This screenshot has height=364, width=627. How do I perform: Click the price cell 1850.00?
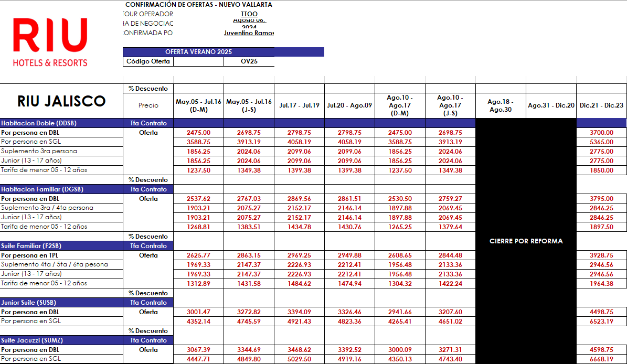pyautogui.click(x=601, y=170)
